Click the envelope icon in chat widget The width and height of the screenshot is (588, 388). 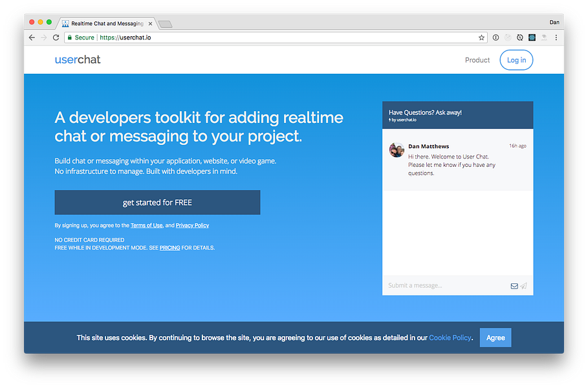(x=514, y=286)
